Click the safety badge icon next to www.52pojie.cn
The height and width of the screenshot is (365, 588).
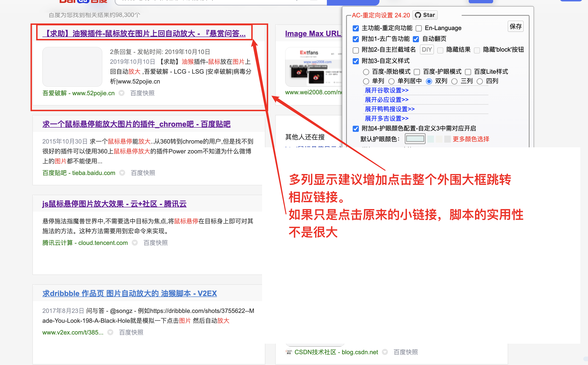tap(122, 93)
